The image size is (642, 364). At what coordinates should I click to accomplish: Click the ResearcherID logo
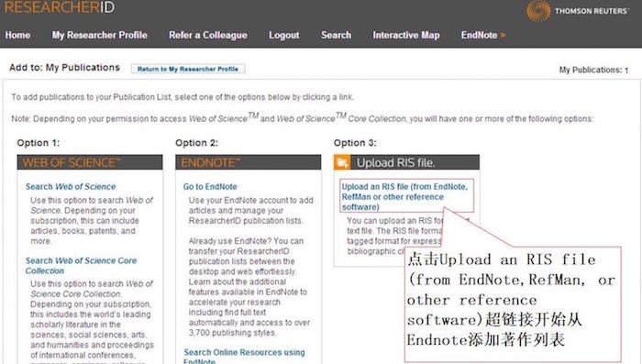(60, 7)
